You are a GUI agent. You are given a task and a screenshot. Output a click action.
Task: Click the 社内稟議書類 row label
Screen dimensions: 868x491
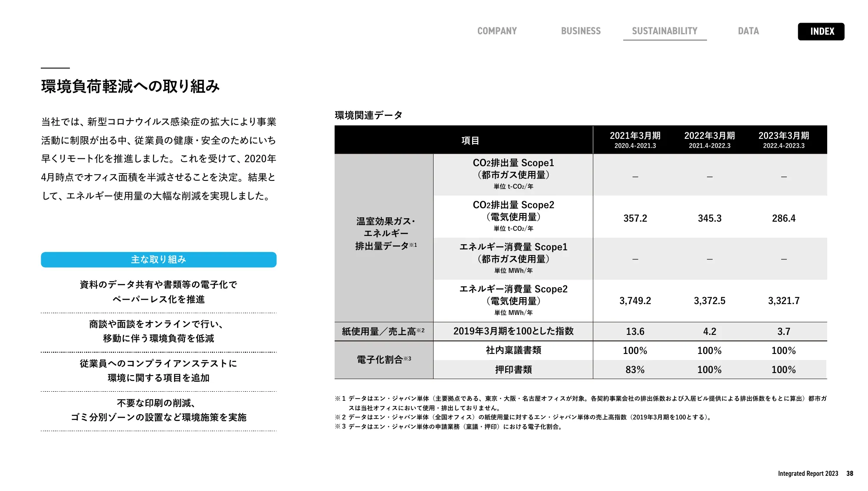click(513, 350)
